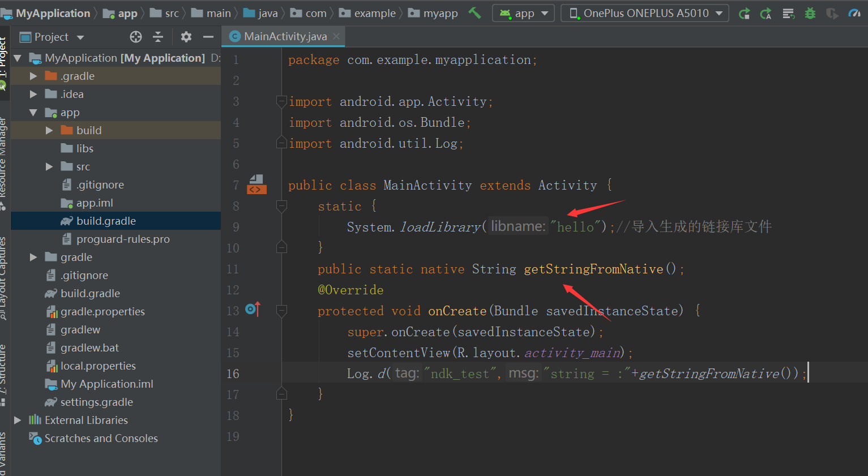Toggle the Structure tool window tab
This screenshot has height=476, width=868.
coord(4,374)
